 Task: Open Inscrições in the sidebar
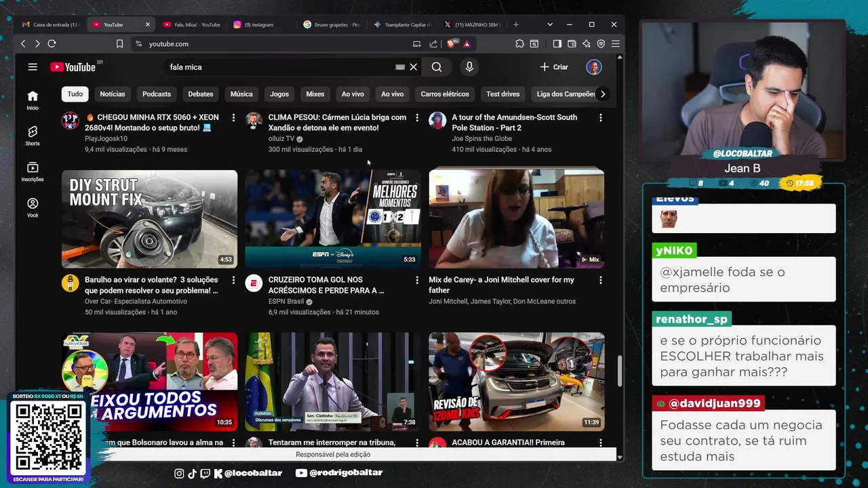pos(33,172)
